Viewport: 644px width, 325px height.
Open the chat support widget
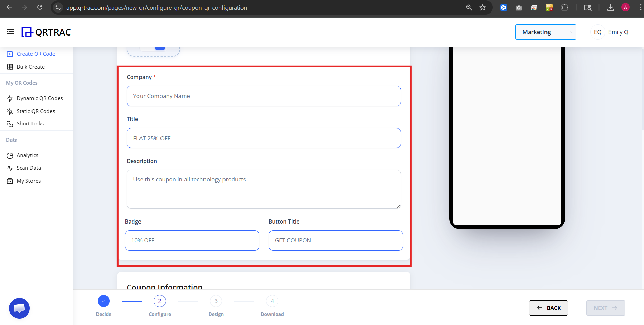tap(19, 308)
